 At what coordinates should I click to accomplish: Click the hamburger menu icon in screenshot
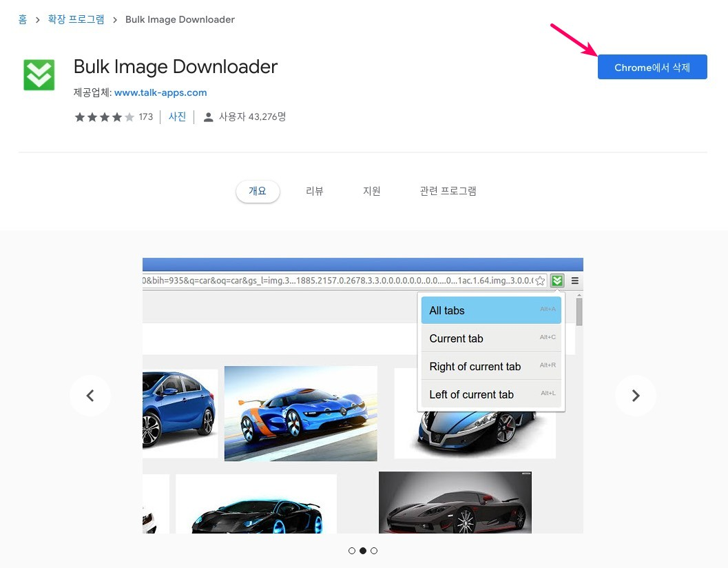[575, 281]
